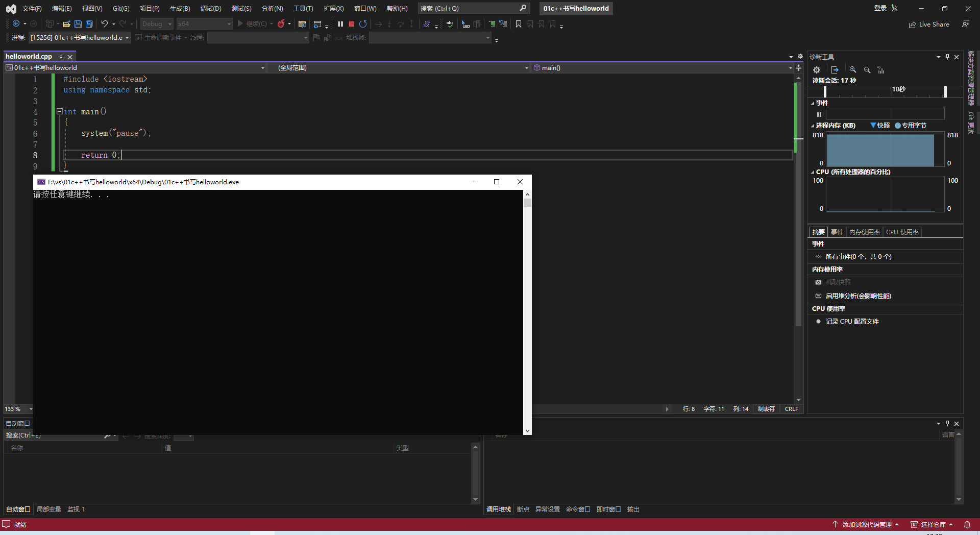Screen dimensions: 980x535
Task: Click the Hot Reload flame icon
Action: click(x=281, y=24)
